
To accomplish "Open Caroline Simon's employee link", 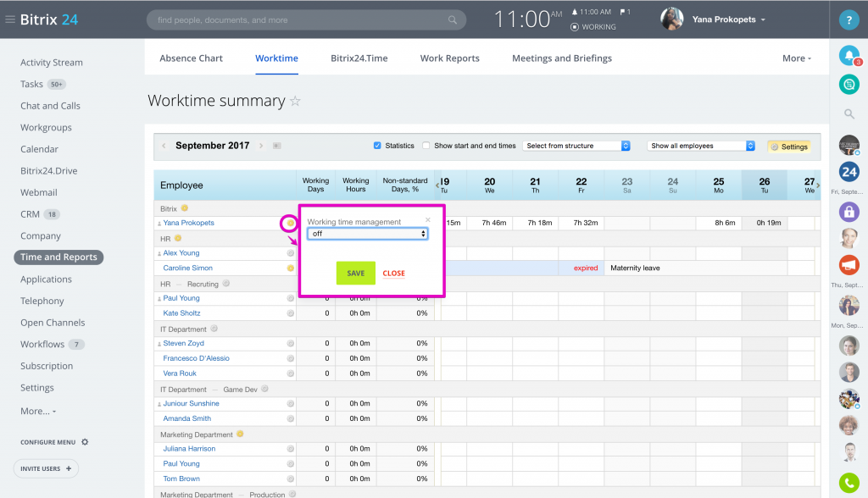I will pyautogui.click(x=187, y=268).
